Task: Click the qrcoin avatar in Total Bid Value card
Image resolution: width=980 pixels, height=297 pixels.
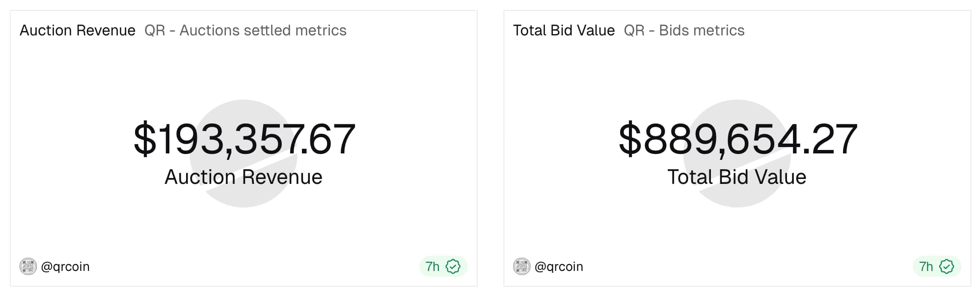Action: [521, 267]
